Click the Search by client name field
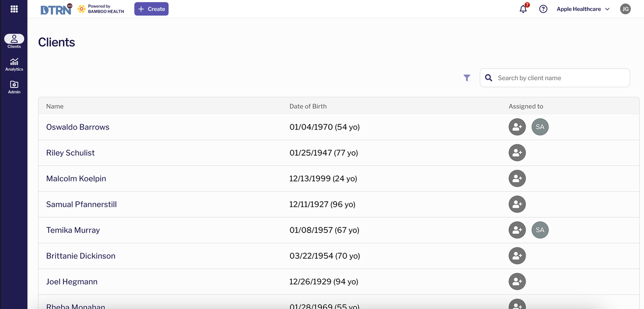The width and height of the screenshot is (644, 309). [555, 78]
